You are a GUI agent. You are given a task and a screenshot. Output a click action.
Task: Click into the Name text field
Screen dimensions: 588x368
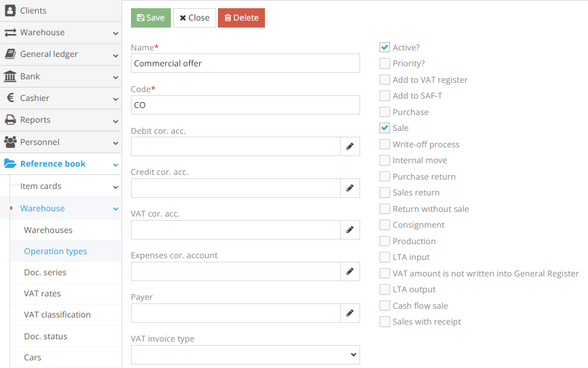tap(245, 63)
